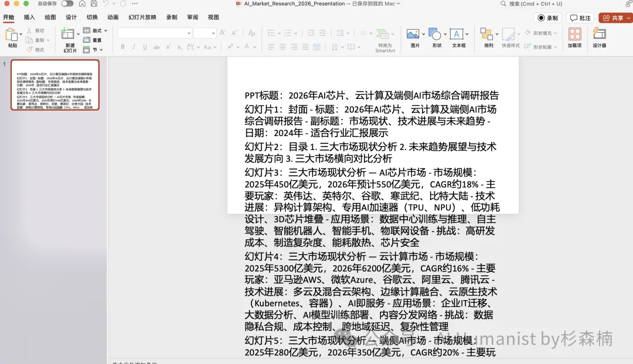The width and height of the screenshot is (633, 364).
Task: Toggle underline formatting
Action: [144, 46]
